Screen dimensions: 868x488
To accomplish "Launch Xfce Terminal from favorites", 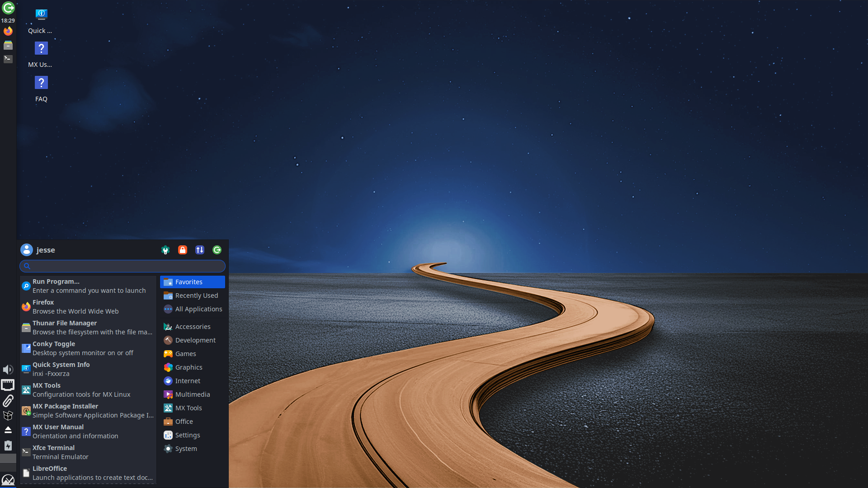I will [88, 452].
